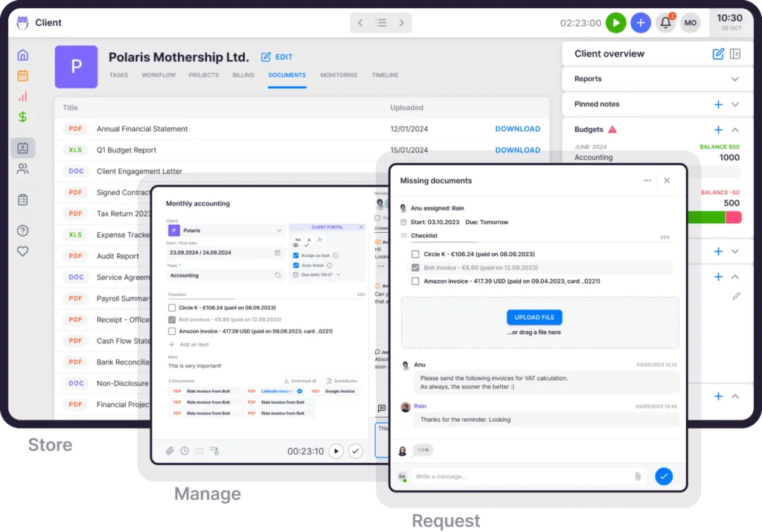Image resolution: width=762 pixels, height=532 pixels.
Task: Open Polaris client dropdown in Monthly accounting
Action: pyautogui.click(x=225, y=231)
